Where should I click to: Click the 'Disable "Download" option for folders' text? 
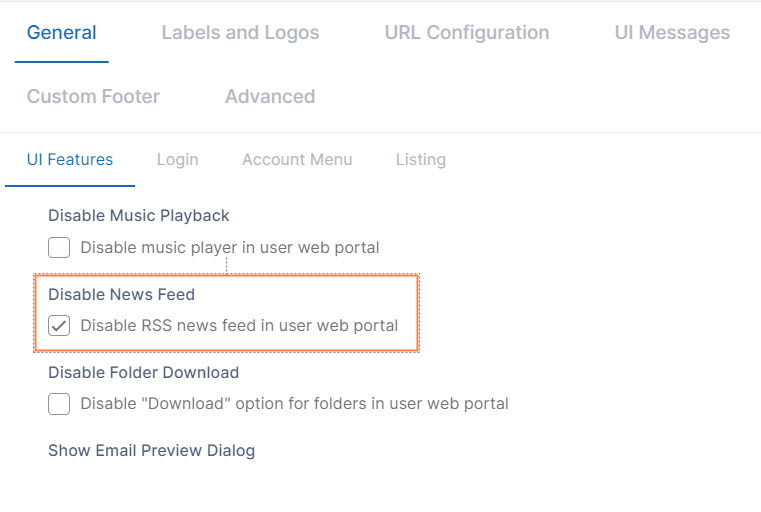294,404
